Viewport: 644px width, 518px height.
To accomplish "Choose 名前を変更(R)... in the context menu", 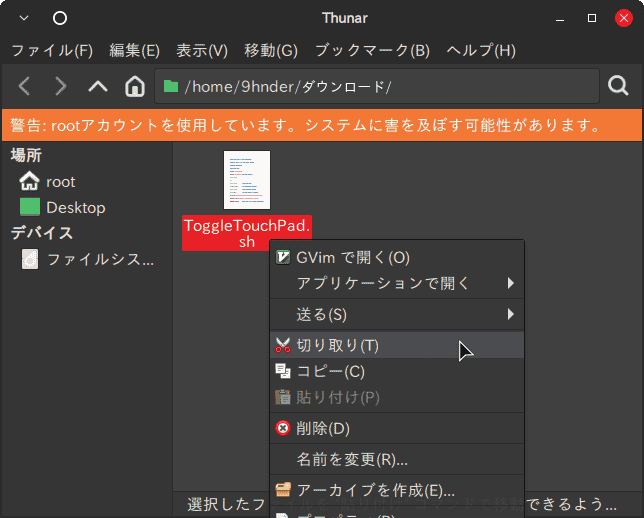I will [x=397, y=459].
